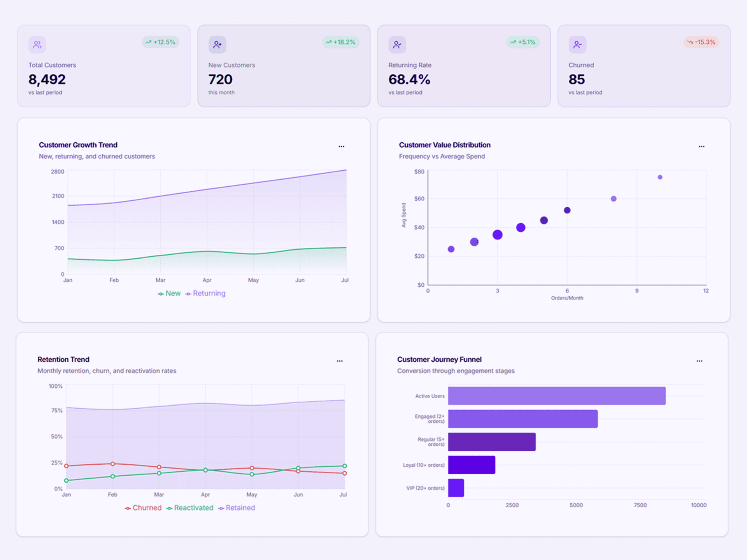Open the Customer Value Distribution options menu
The image size is (747, 560).
click(701, 146)
